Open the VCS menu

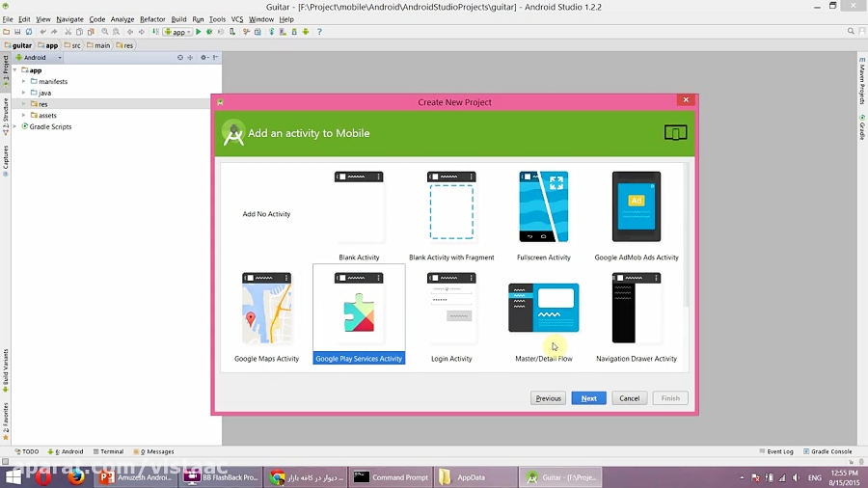tap(237, 19)
